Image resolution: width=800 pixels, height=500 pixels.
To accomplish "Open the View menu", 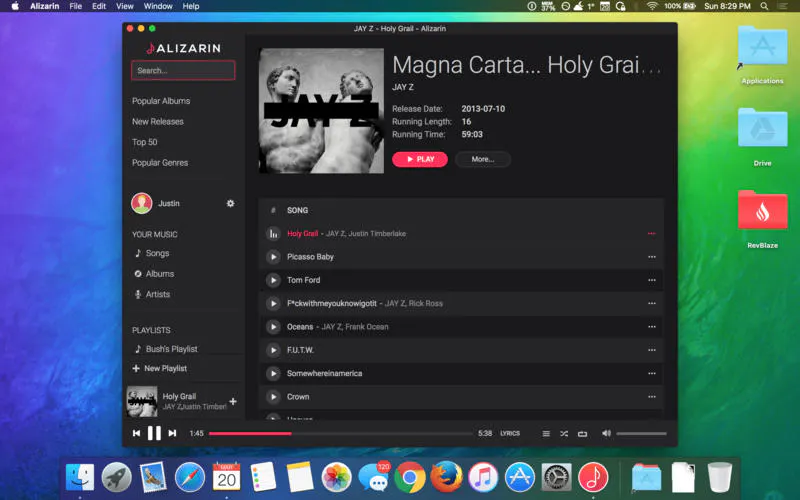I will click(124, 6).
